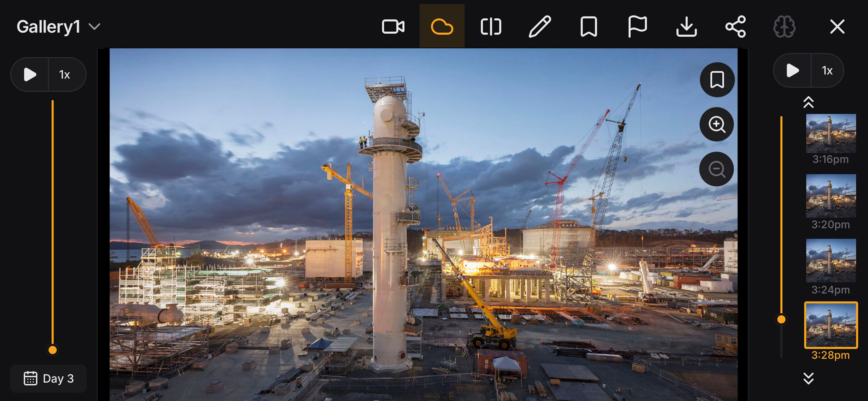Image resolution: width=868 pixels, height=401 pixels.
Task: Share the image via share icon
Action: click(x=736, y=26)
